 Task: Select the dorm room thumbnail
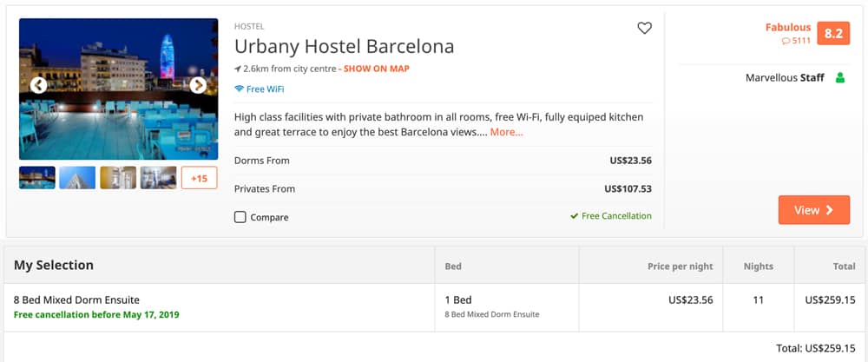(x=158, y=178)
